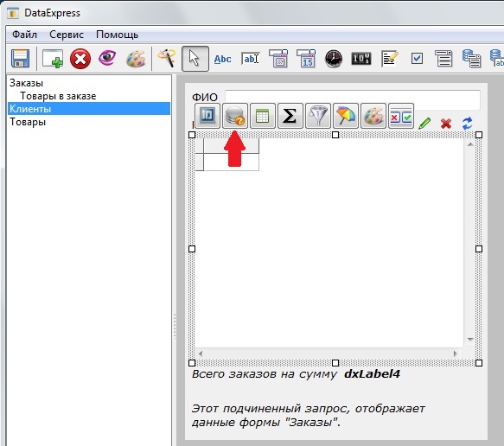The height and width of the screenshot is (446, 504).
Task: Select the checkbox component in toolbar
Action: [417, 59]
